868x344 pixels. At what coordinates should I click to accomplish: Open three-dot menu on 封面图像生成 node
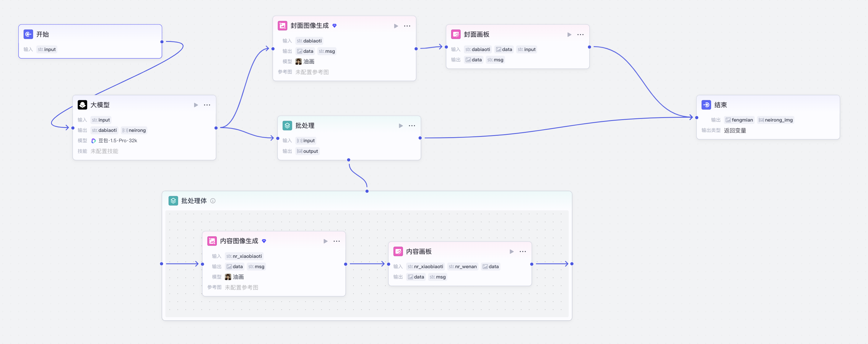407,26
